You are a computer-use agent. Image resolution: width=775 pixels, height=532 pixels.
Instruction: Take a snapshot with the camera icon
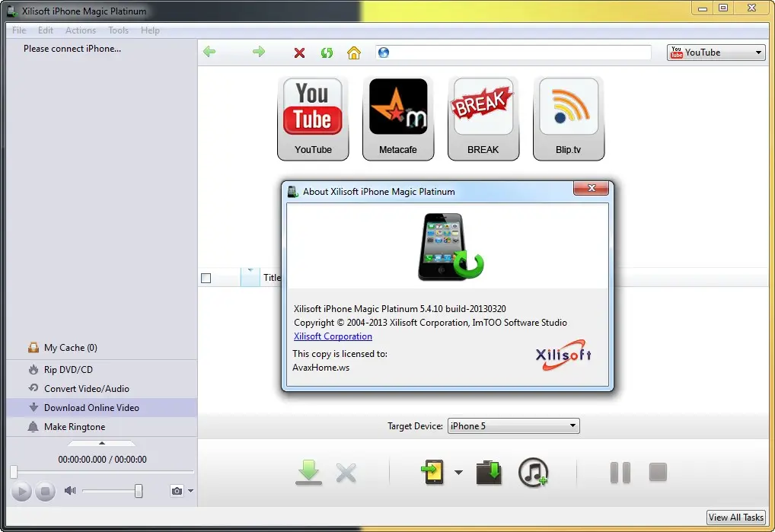tap(177, 490)
